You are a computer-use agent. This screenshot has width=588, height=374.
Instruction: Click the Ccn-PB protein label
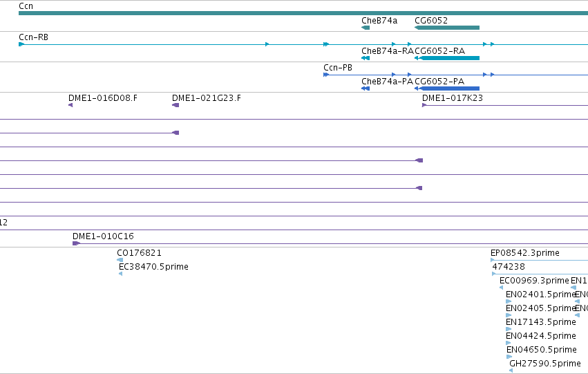(x=338, y=68)
